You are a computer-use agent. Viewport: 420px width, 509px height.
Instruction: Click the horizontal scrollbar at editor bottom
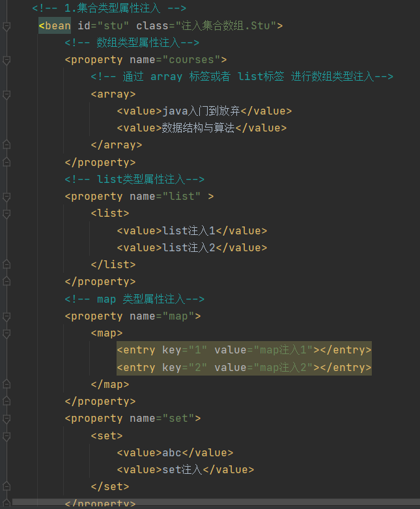pos(216,502)
